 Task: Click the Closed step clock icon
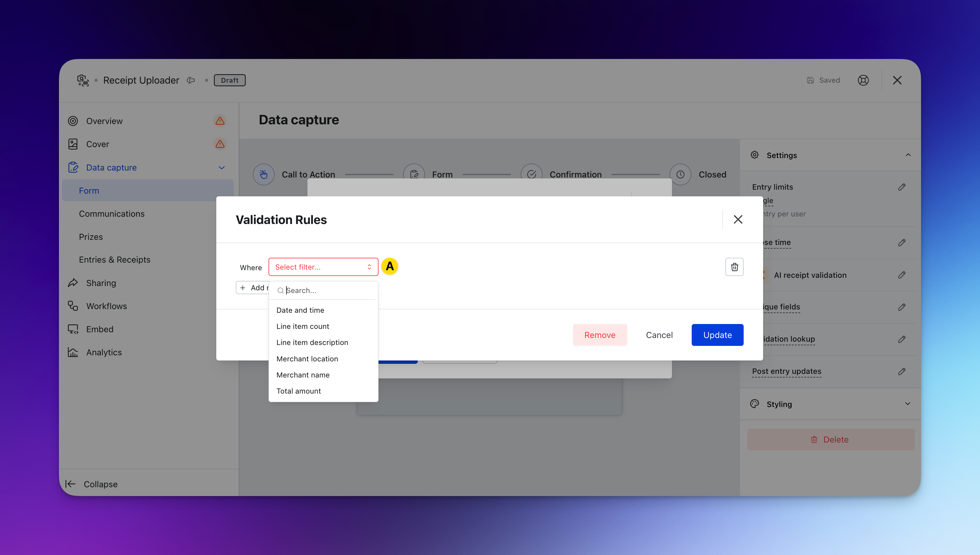tap(680, 174)
